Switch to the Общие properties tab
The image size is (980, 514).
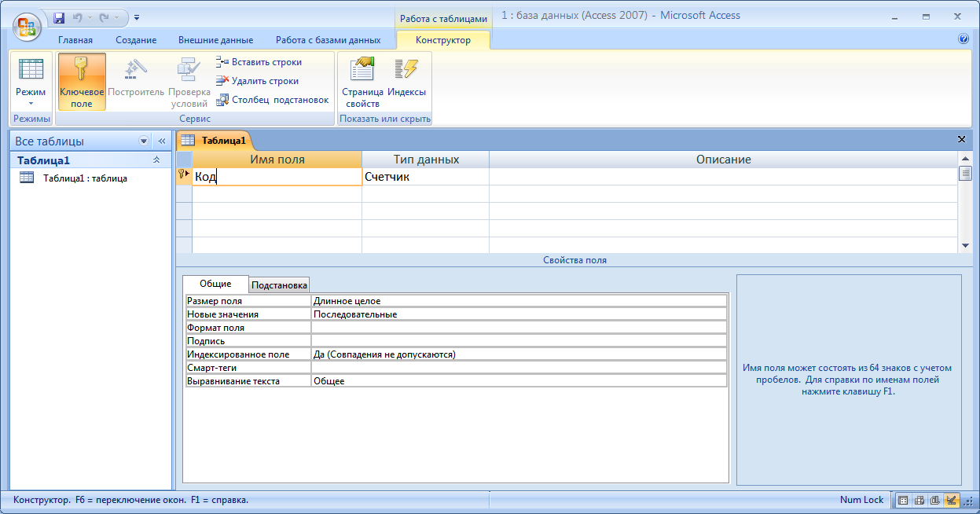[215, 284]
